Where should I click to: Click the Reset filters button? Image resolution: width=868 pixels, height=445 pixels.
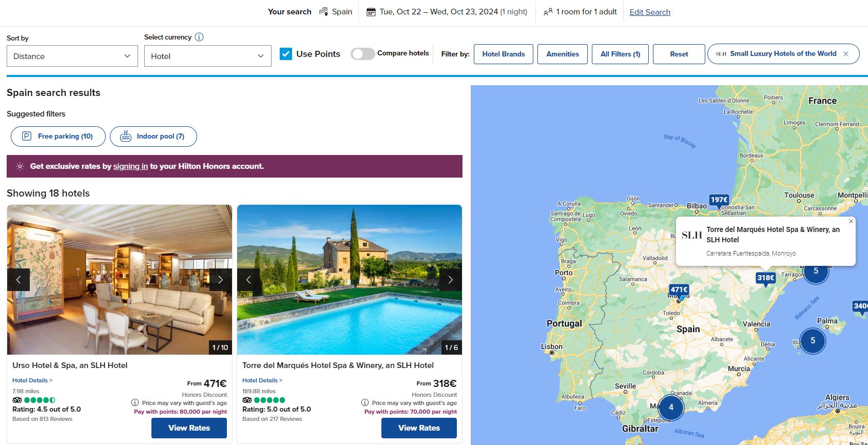[679, 54]
